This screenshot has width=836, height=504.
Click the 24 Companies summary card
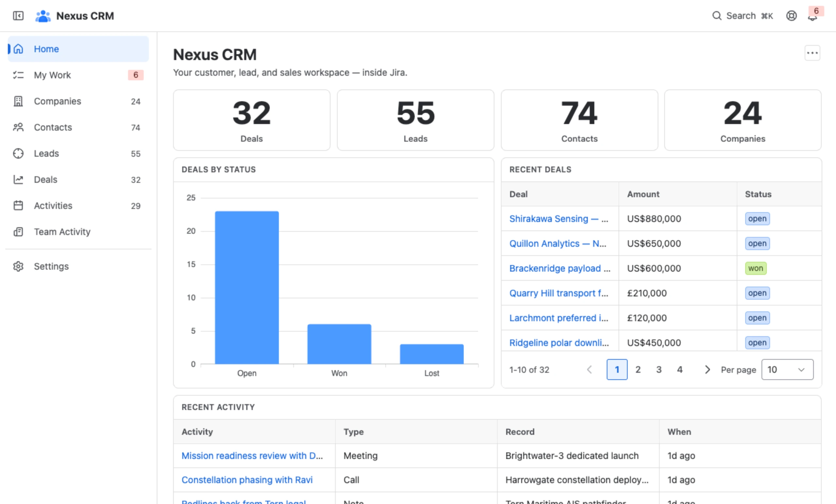coord(743,120)
